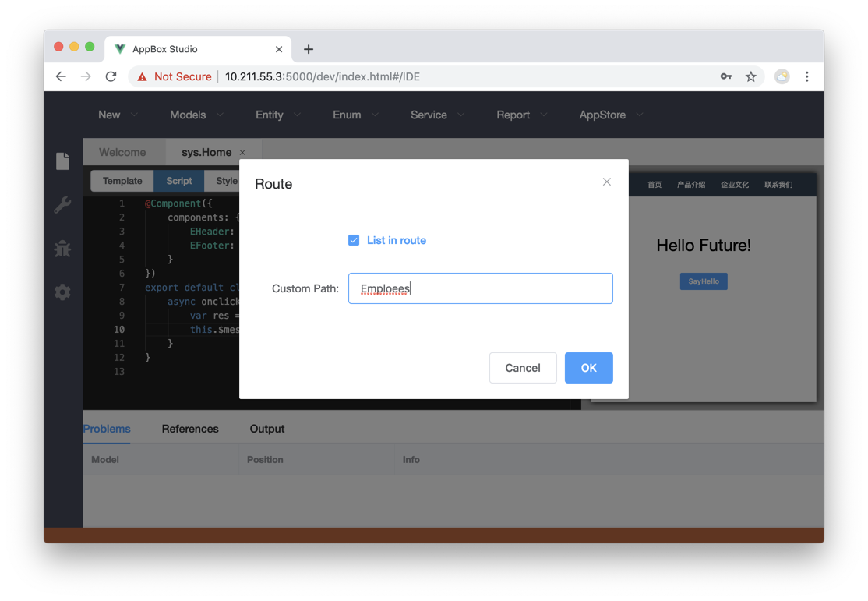Image resolution: width=868 pixels, height=601 pixels.
Task: Open the Output panel tab
Action: [x=266, y=429]
